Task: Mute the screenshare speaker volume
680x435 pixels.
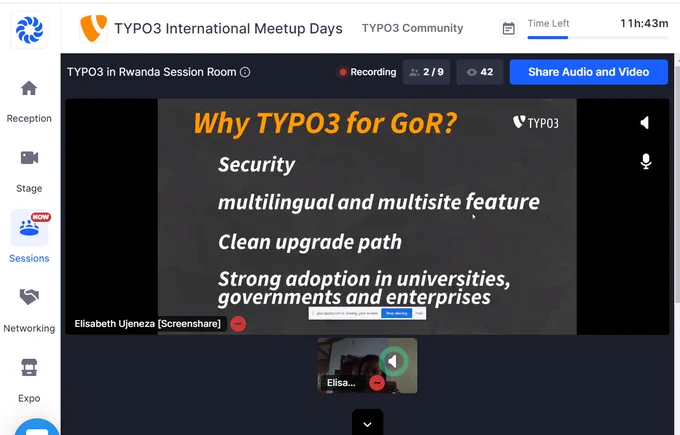Action: pyautogui.click(x=645, y=123)
